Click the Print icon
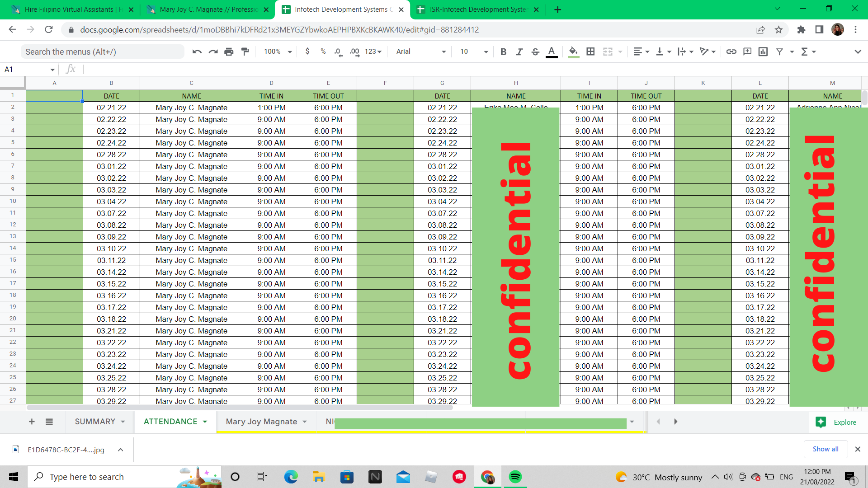868x488 pixels. click(229, 52)
